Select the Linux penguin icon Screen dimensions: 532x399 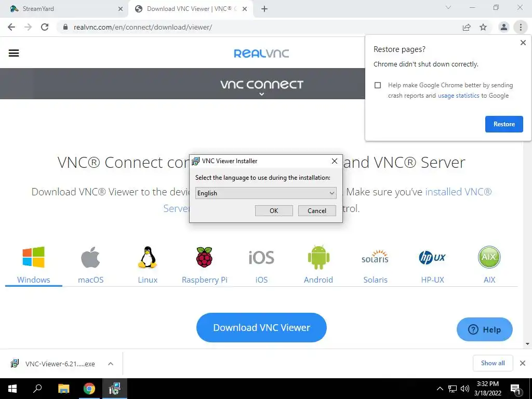(148, 258)
